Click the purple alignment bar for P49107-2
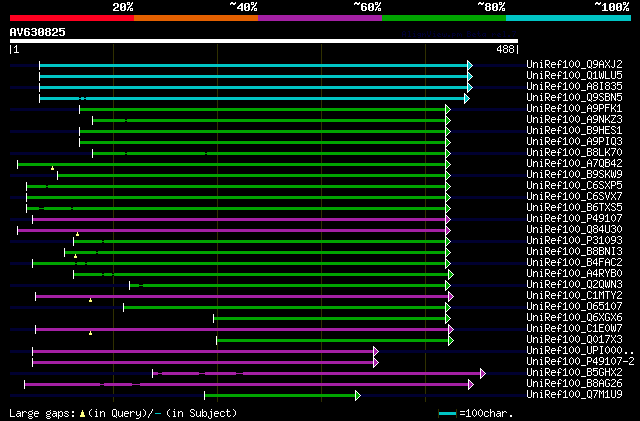 [x=203, y=363]
